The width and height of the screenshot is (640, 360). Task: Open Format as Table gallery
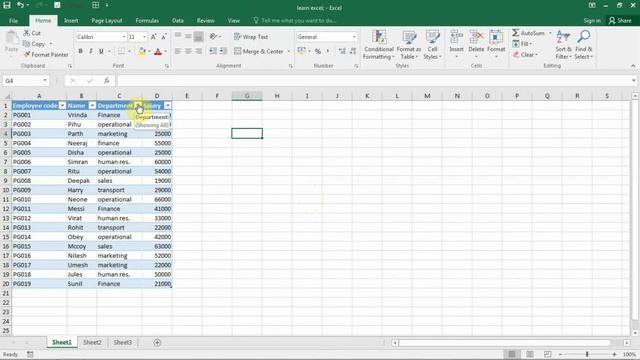(x=409, y=44)
